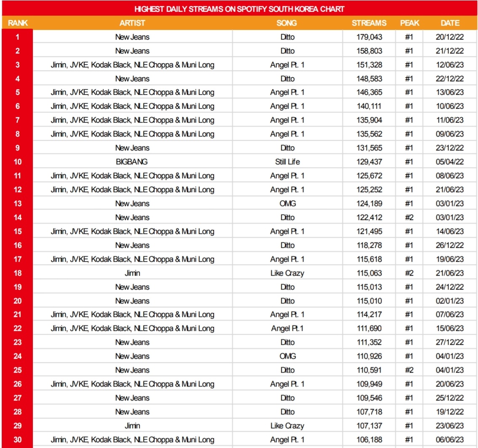This screenshot has height=448, width=478.
Task: Select the stream count 148,583
Action: pyautogui.click(x=369, y=79)
